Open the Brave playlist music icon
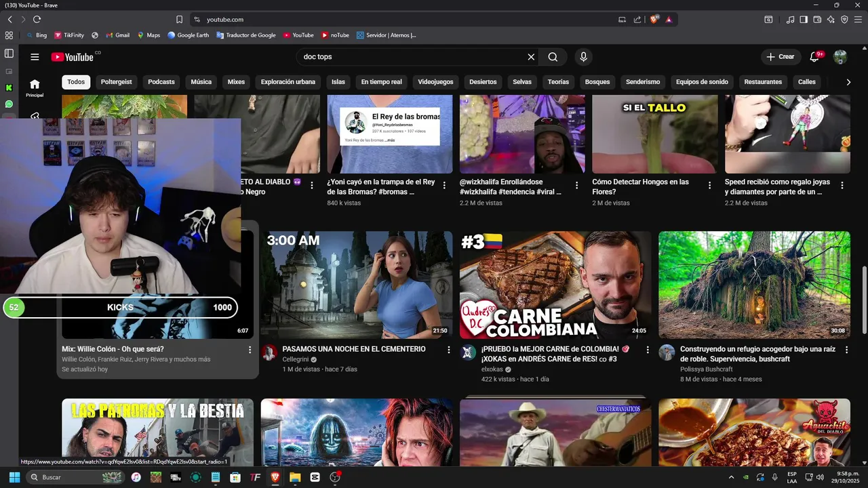 [x=790, y=20]
